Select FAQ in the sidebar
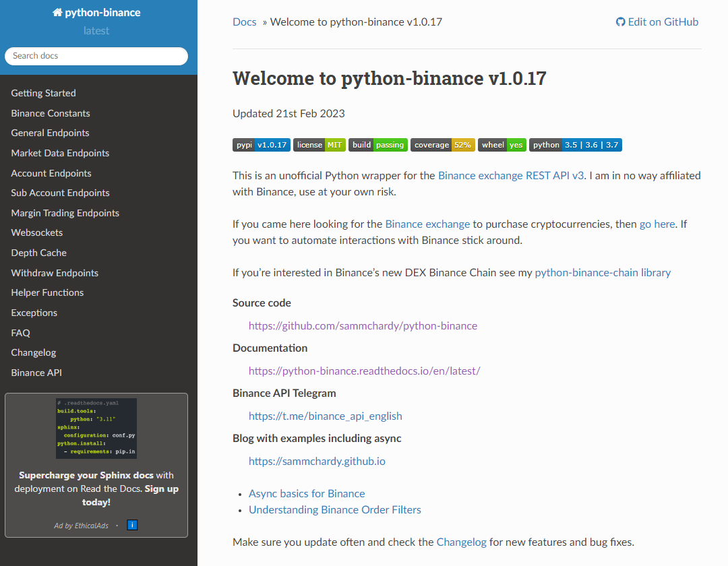Viewport: 728px width, 566px height. 20,332
